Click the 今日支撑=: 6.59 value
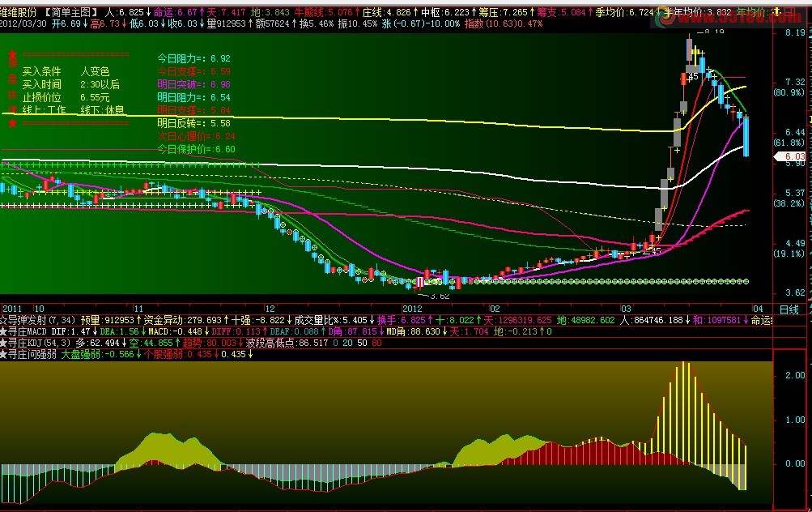 tap(193, 71)
